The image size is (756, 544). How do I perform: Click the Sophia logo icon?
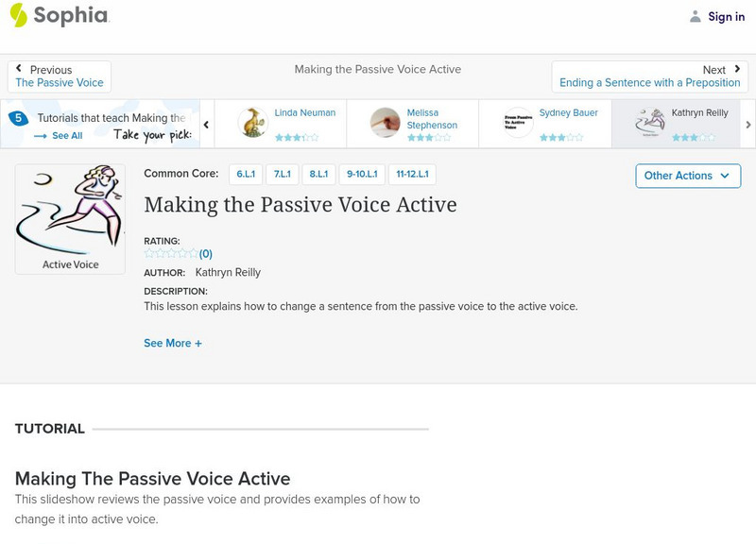(x=19, y=15)
